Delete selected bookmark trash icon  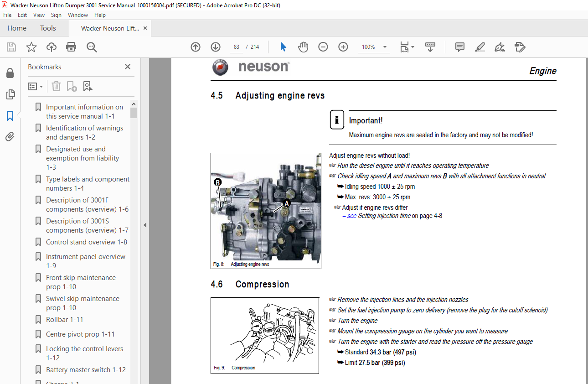(x=56, y=86)
